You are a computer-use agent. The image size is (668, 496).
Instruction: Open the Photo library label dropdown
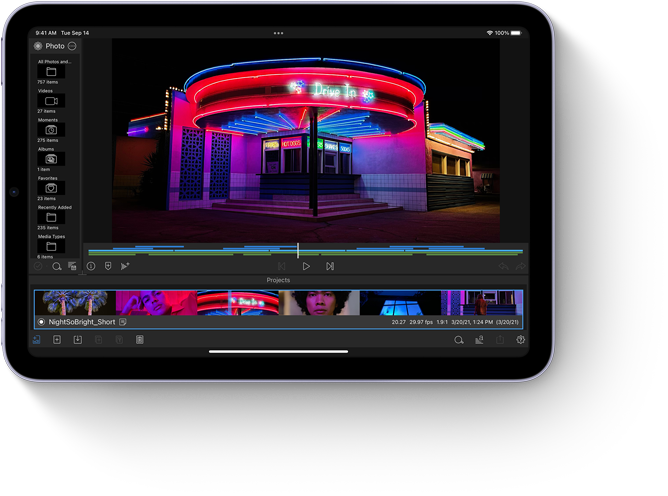(x=55, y=46)
